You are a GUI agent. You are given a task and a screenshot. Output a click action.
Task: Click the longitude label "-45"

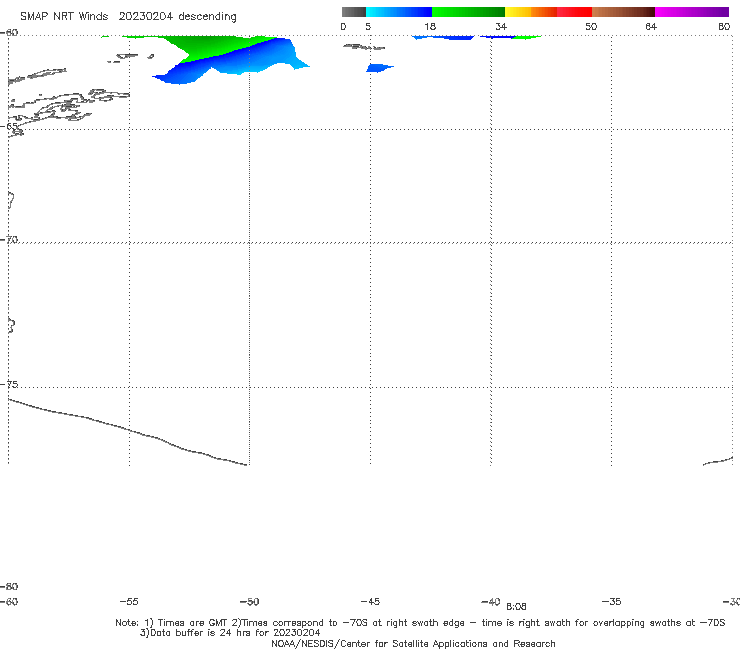click(x=370, y=602)
